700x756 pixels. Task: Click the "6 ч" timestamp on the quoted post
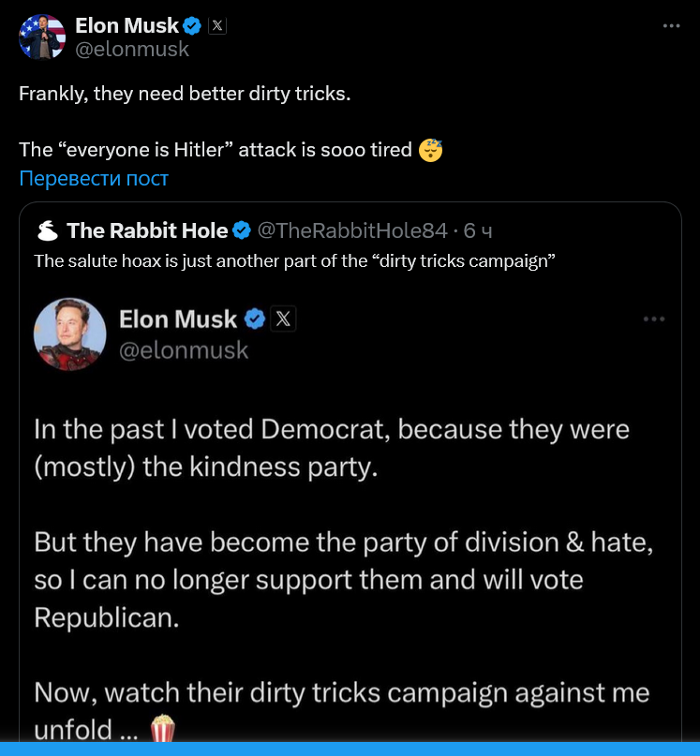479,230
